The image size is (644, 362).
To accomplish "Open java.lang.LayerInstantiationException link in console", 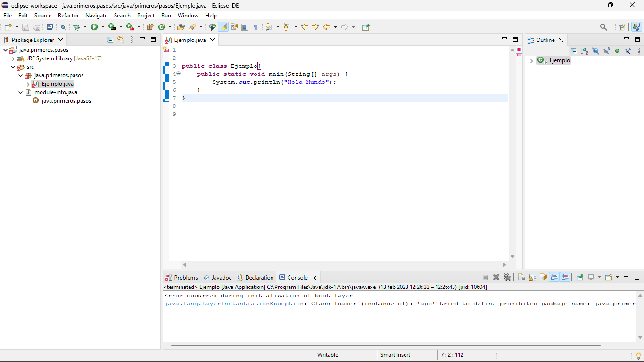I will [x=234, y=304].
